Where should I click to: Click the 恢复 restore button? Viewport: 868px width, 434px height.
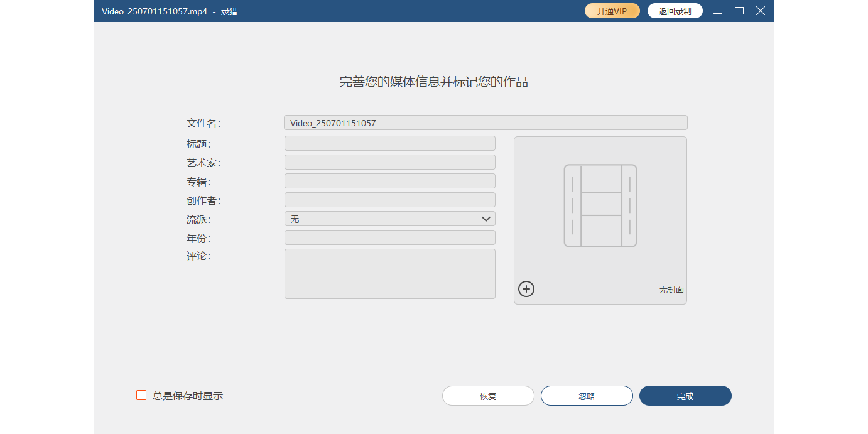[488, 396]
